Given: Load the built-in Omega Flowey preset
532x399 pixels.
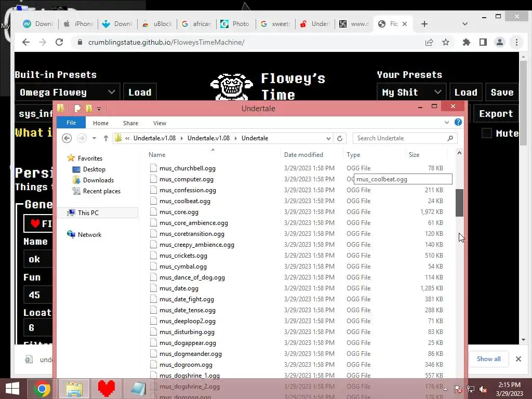Looking at the screenshot, I should pos(140,92).
